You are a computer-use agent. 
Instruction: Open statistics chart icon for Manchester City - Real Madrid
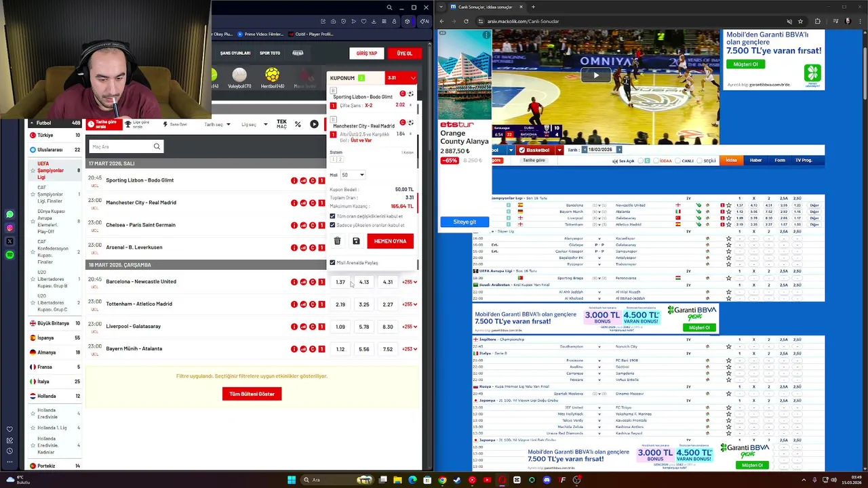303,203
